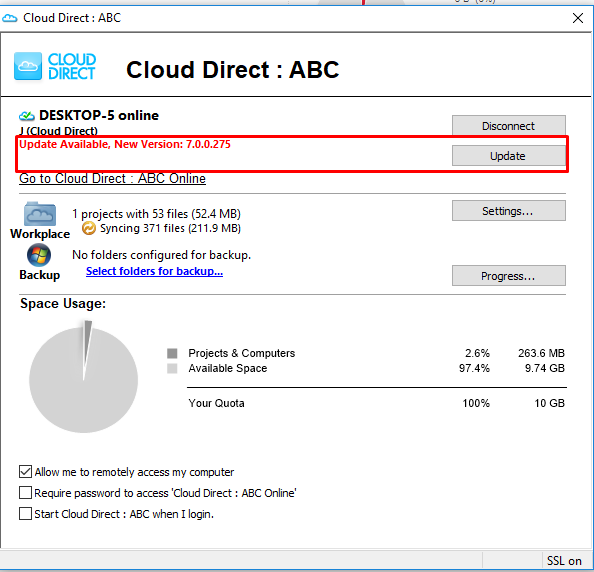The width and height of the screenshot is (594, 572).
Task: Open the Workplace folder icon
Action: [40, 214]
